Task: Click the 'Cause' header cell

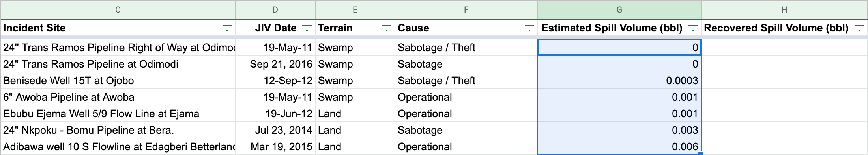Action: point(466,28)
